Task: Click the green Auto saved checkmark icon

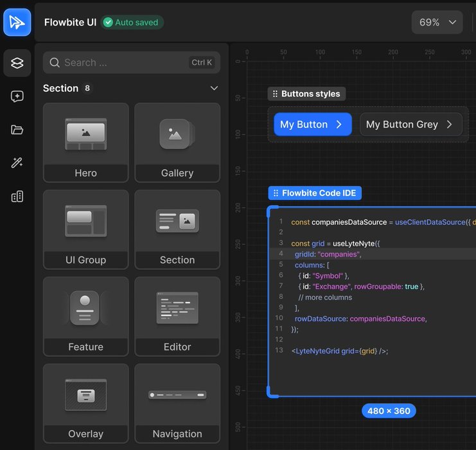Action: click(x=108, y=22)
